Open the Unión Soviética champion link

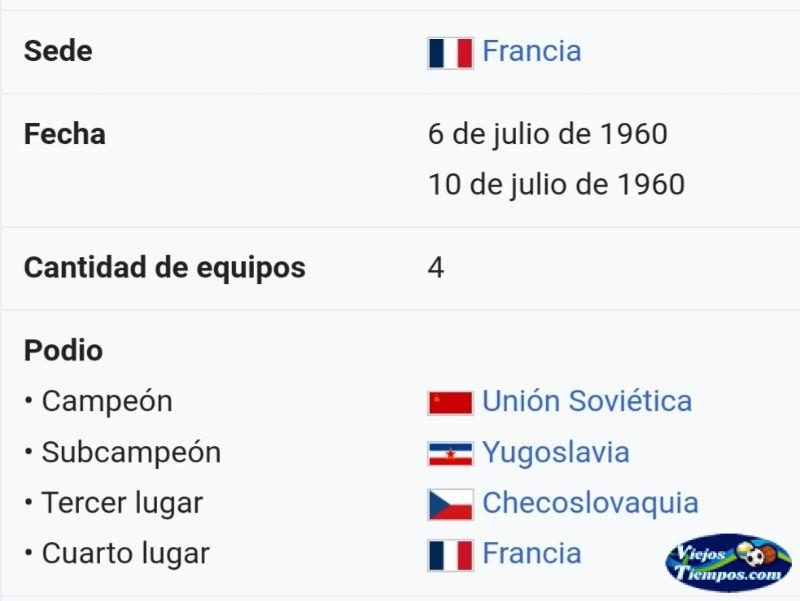[587, 401]
